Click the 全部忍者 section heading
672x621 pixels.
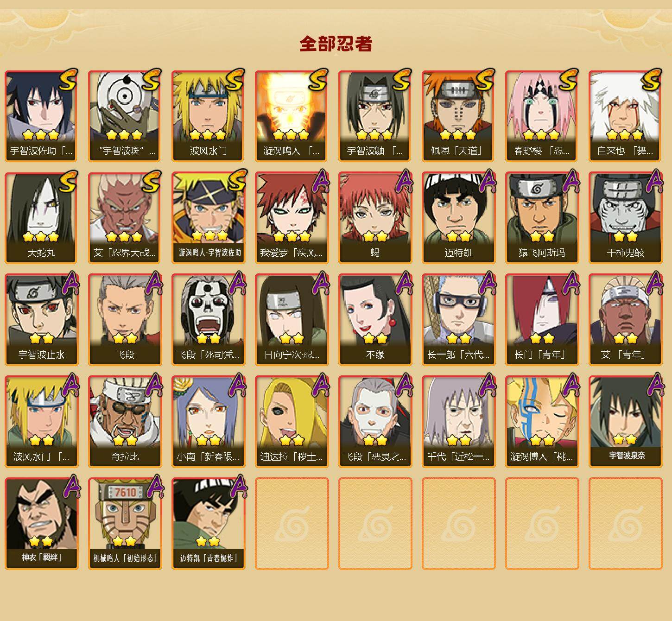(x=336, y=44)
